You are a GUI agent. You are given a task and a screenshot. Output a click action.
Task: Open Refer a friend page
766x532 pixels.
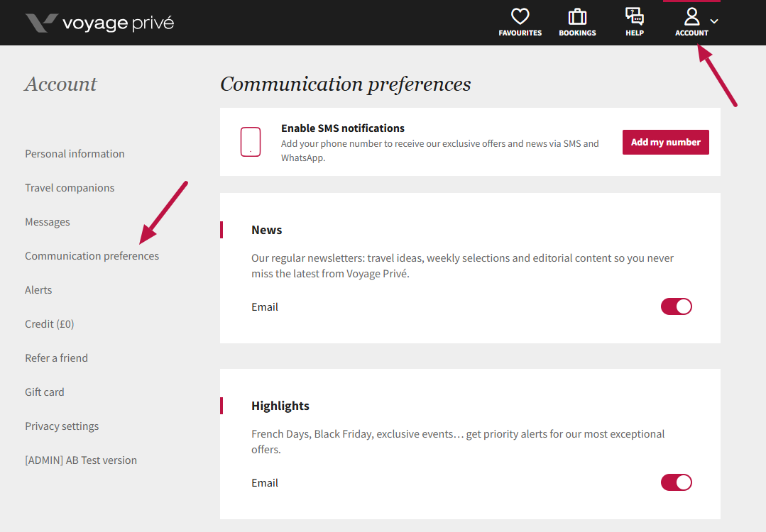click(56, 358)
